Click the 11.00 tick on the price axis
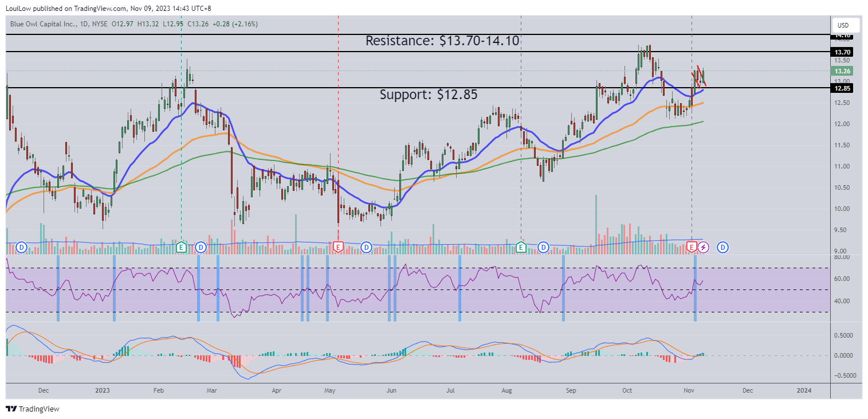Screen dimensions: 868x419 [842, 166]
